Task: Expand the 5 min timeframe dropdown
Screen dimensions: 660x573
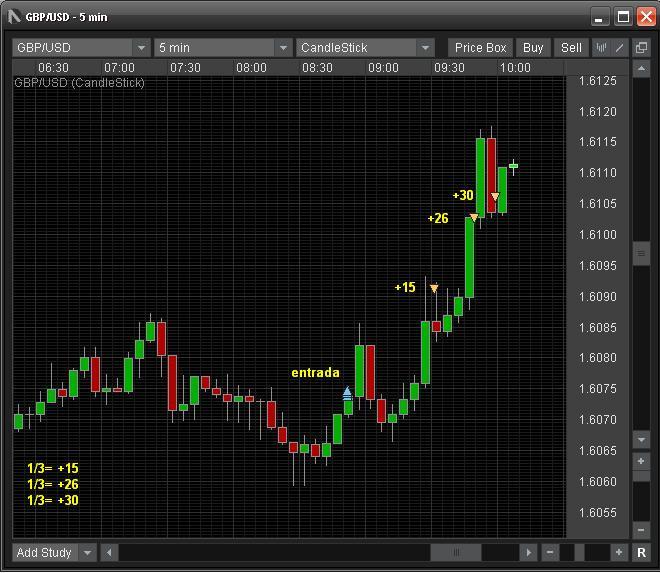Action: pos(283,48)
